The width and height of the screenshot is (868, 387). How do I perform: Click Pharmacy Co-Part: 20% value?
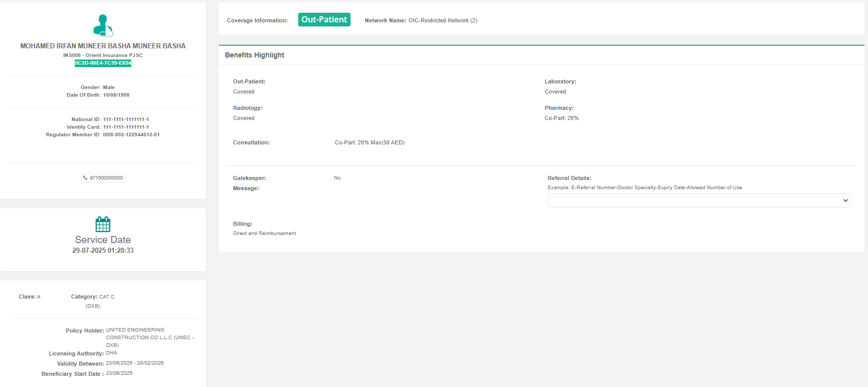pos(561,118)
